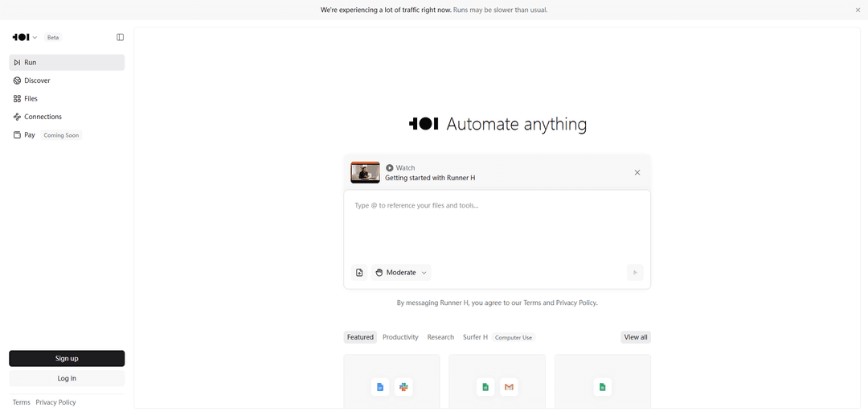Click the Coming Soon badge
The image size is (868, 416).
click(61, 135)
